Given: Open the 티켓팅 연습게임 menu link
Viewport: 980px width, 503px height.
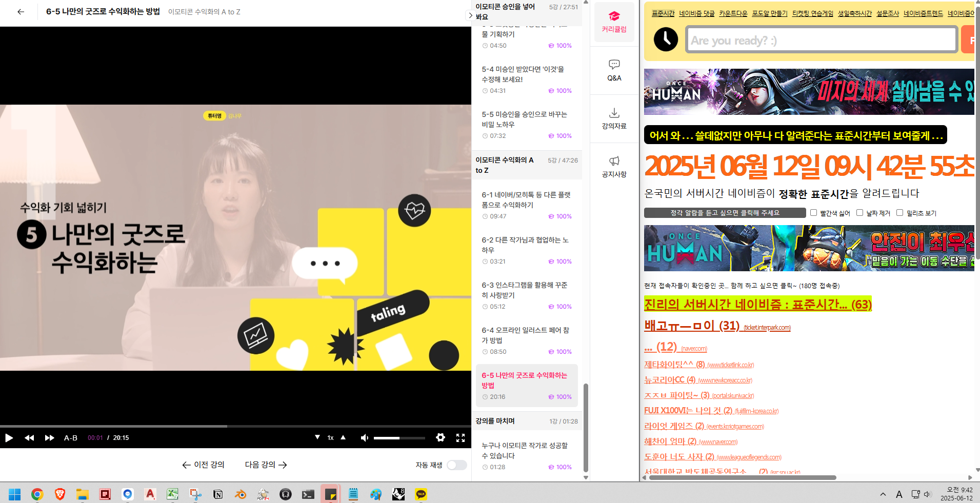Looking at the screenshot, I should (x=813, y=13).
